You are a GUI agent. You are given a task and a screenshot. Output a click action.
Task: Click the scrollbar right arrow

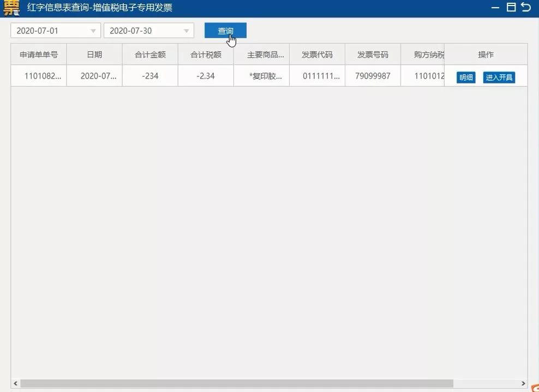[523, 384]
